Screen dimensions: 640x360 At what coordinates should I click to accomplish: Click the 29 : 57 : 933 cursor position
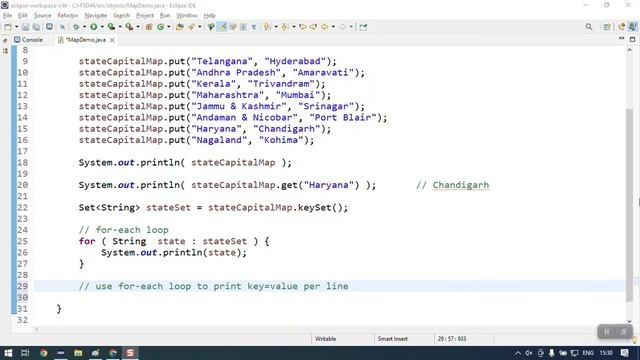[452, 339]
